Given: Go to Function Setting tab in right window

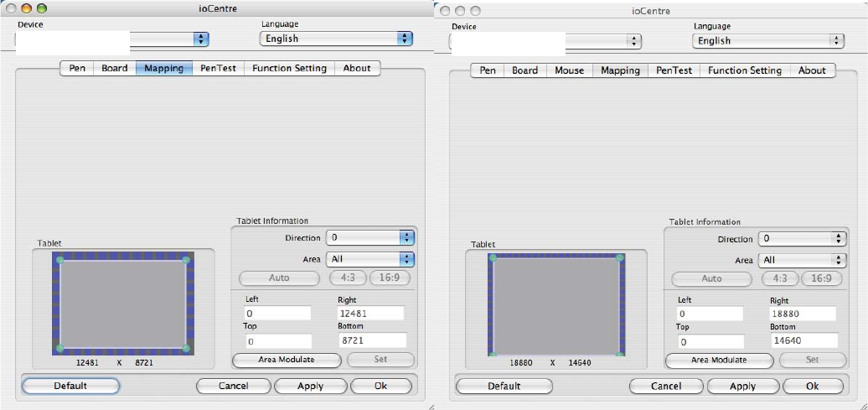Looking at the screenshot, I should coord(745,70).
